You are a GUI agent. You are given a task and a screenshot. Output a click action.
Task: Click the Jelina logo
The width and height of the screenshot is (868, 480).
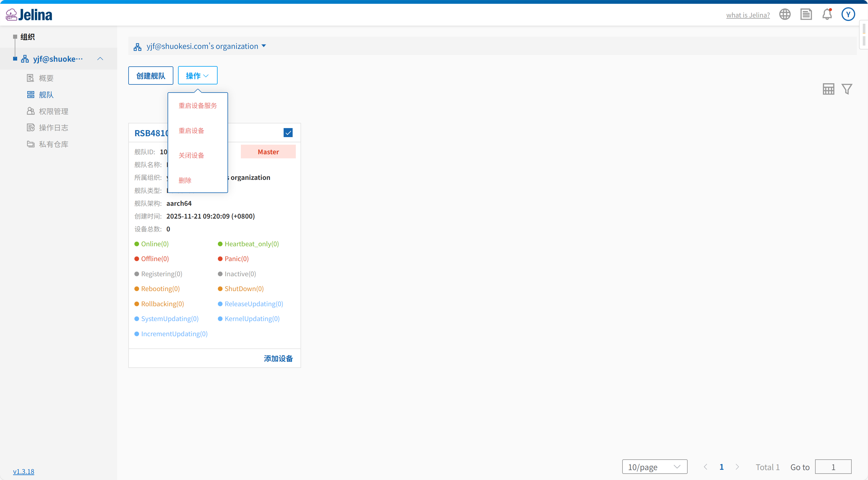(29, 15)
